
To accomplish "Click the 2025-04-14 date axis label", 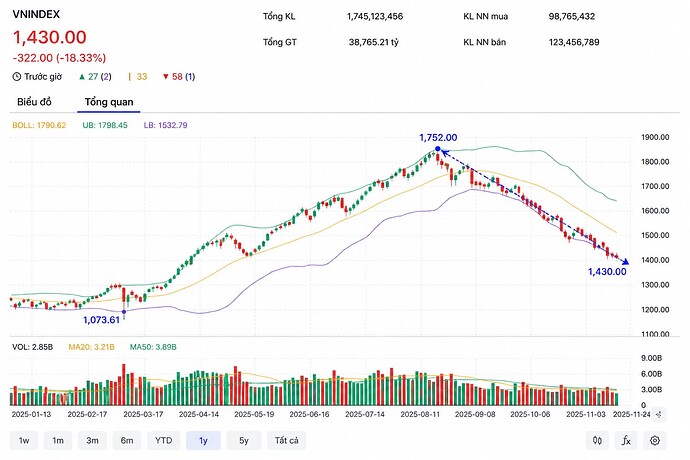I will pyautogui.click(x=198, y=414).
